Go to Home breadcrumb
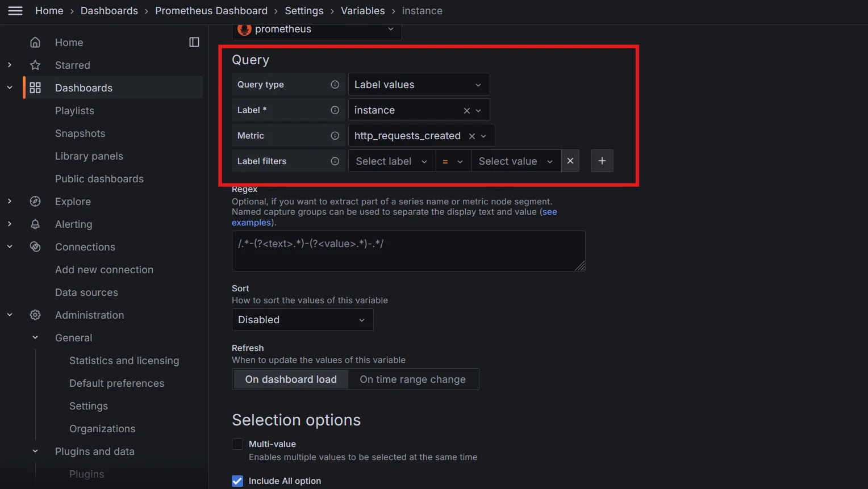 click(x=49, y=11)
